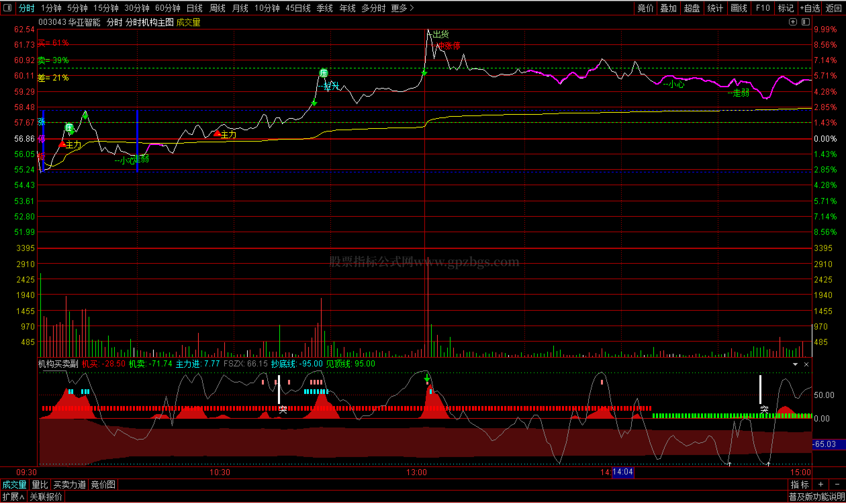Expand the 扩展 panel at bottom
This screenshot has width=846, height=504.
pyautogui.click(x=13, y=497)
